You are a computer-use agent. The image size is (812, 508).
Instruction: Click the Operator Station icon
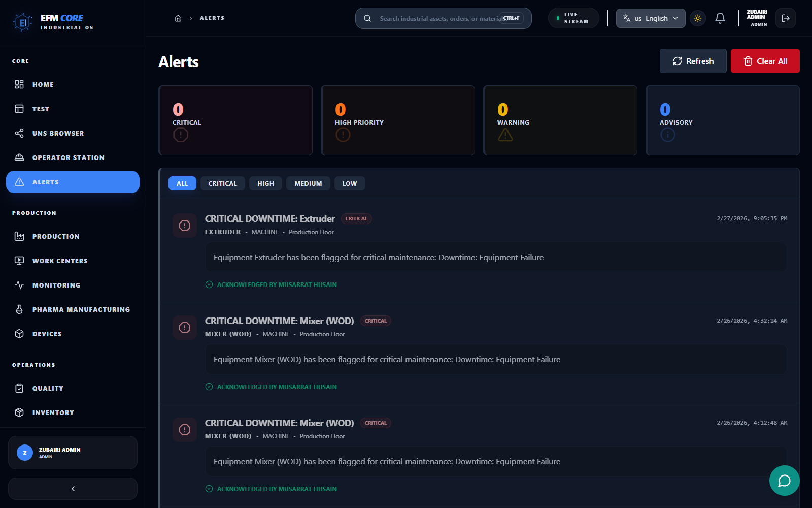tap(19, 157)
